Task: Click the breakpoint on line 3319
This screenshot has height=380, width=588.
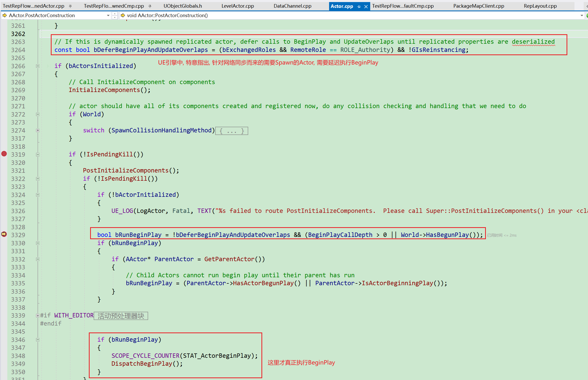Action: click(4, 154)
